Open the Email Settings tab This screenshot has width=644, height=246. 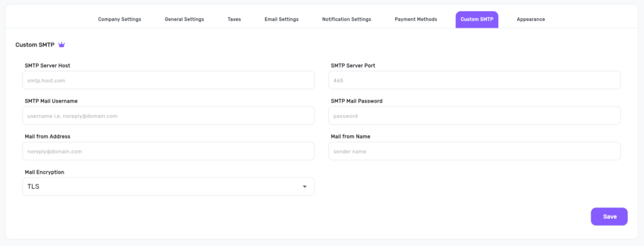281,20
